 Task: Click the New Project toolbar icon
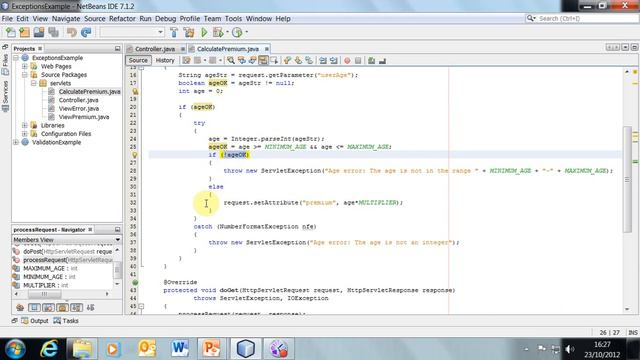(x=24, y=32)
